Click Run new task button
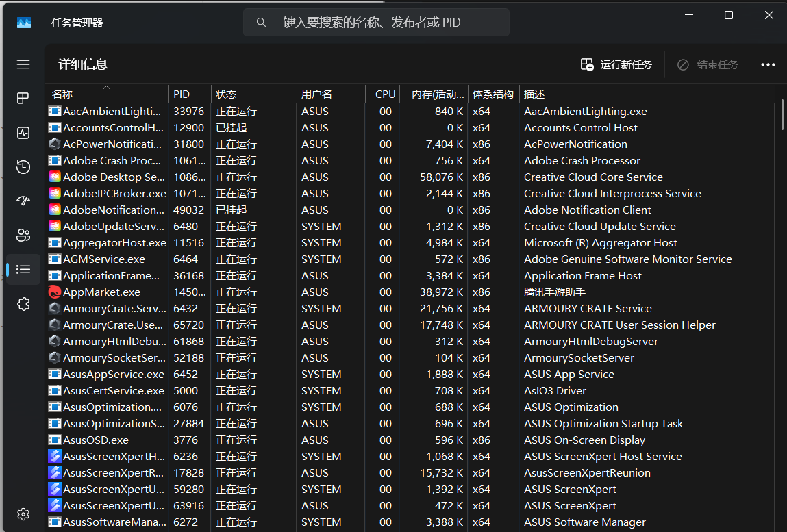The width and height of the screenshot is (787, 532). coord(616,64)
